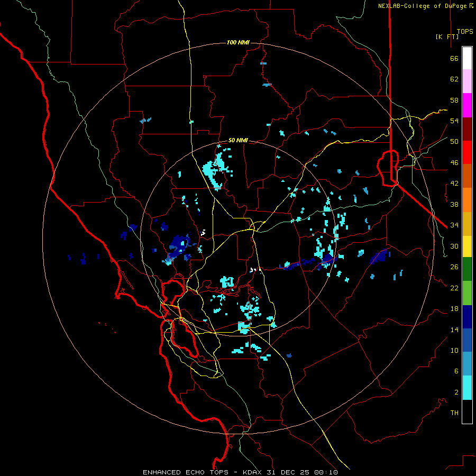
Task: Click the '18' legend value
Action: click(454, 309)
